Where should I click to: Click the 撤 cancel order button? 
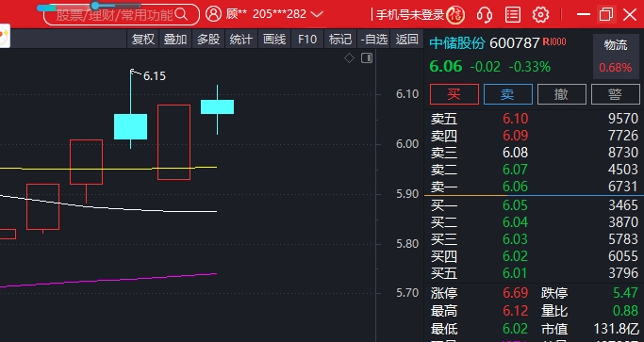coord(561,94)
